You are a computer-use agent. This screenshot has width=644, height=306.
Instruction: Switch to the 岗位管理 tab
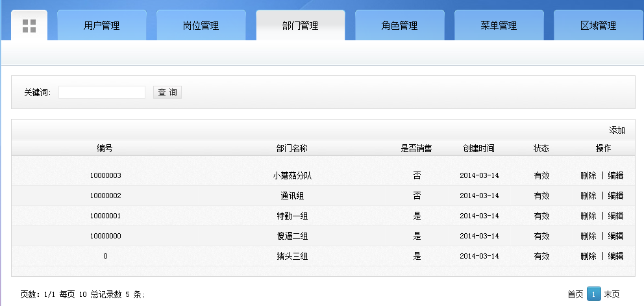[201, 26]
